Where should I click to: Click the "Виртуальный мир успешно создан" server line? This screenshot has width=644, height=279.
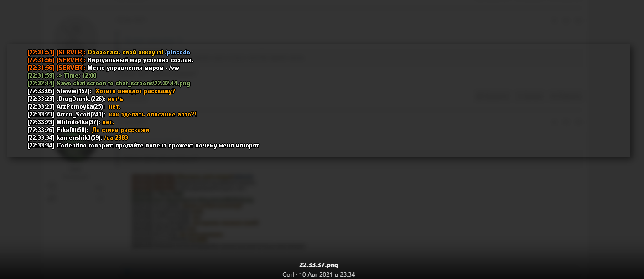pyautogui.click(x=111, y=60)
